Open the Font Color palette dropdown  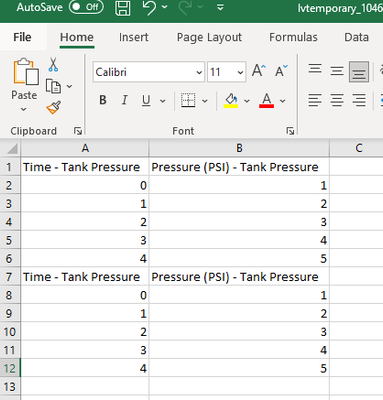coord(282,100)
